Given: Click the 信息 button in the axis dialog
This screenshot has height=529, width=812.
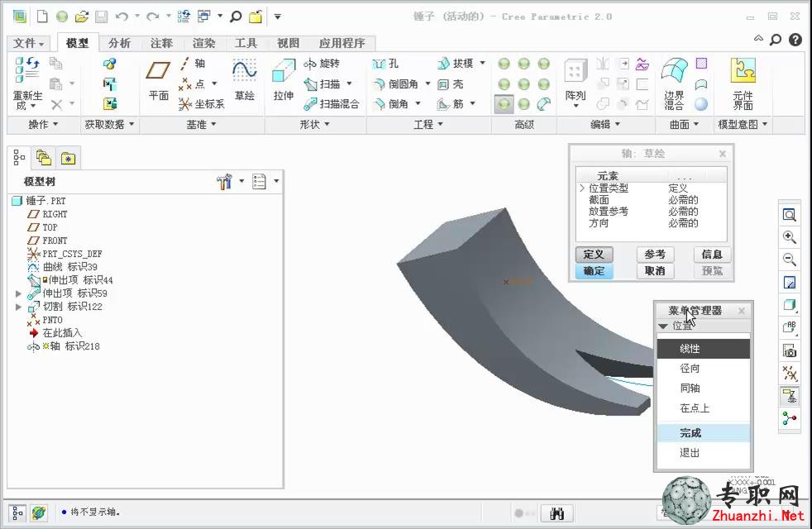Looking at the screenshot, I should pyautogui.click(x=712, y=254).
